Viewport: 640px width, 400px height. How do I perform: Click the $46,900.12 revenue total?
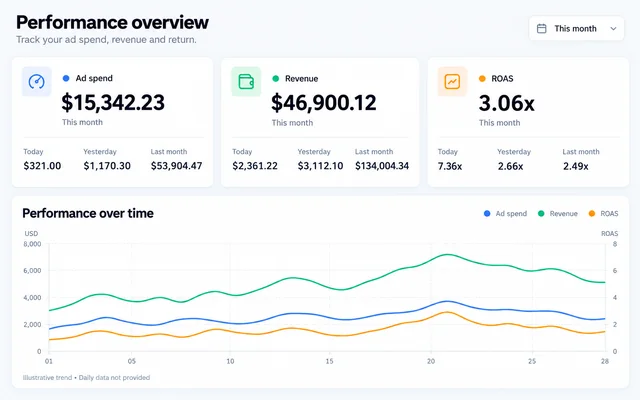tap(324, 102)
